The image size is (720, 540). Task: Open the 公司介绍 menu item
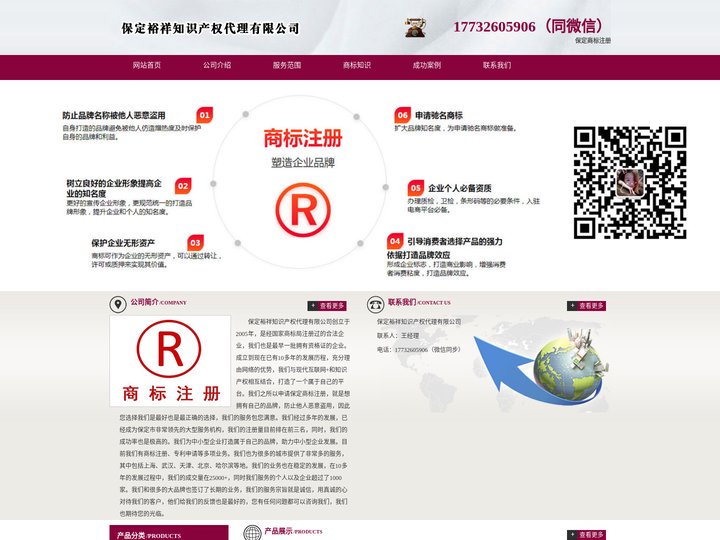[217, 65]
